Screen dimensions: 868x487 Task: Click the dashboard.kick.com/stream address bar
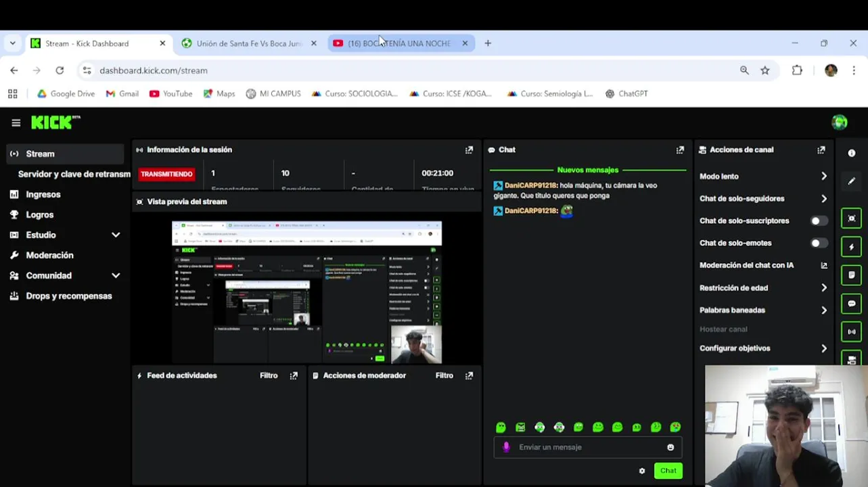point(406,70)
